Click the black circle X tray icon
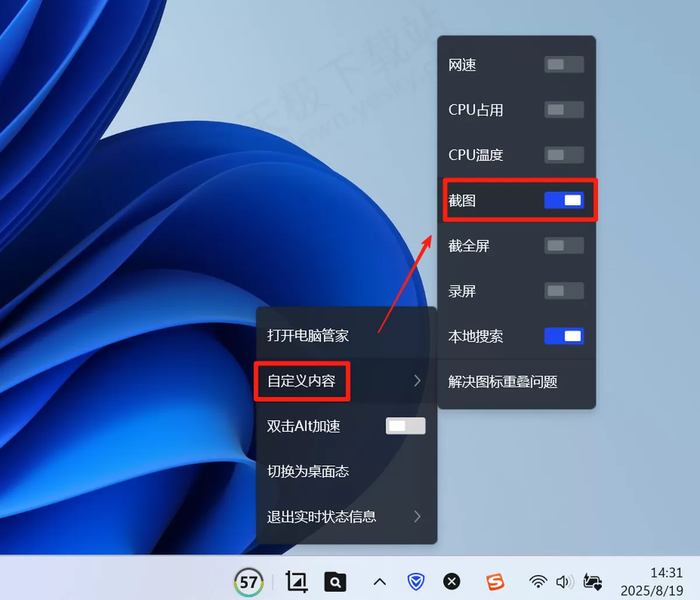Image resolution: width=700 pixels, height=600 pixels. (452, 581)
